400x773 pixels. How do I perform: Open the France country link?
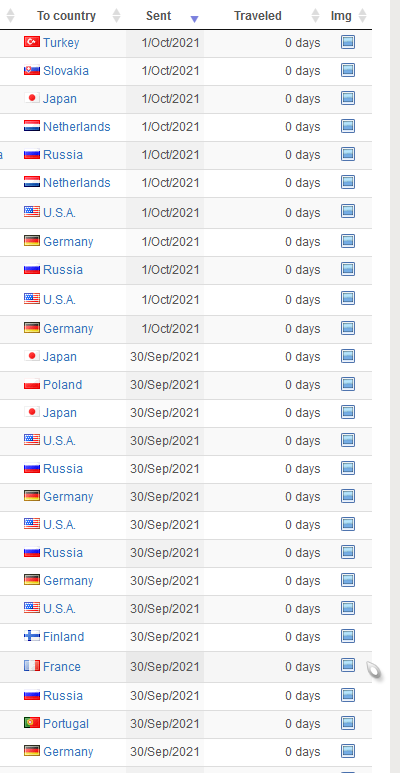(62, 667)
